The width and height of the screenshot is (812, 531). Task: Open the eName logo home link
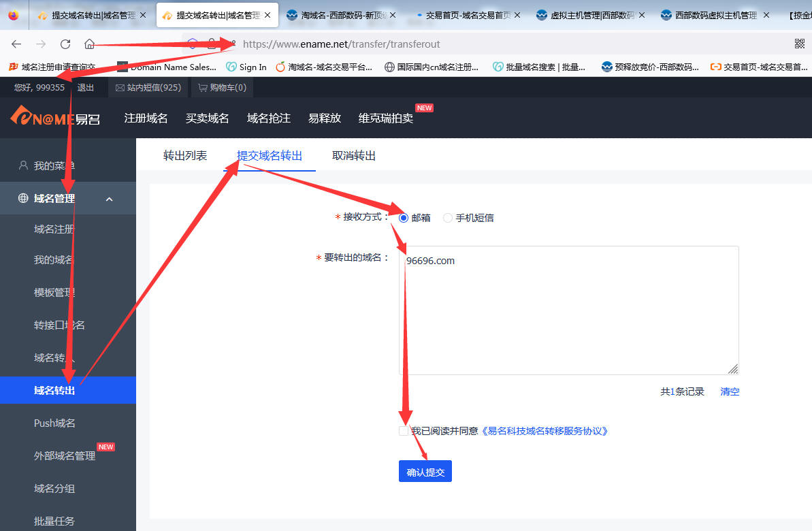click(x=55, y=117)
